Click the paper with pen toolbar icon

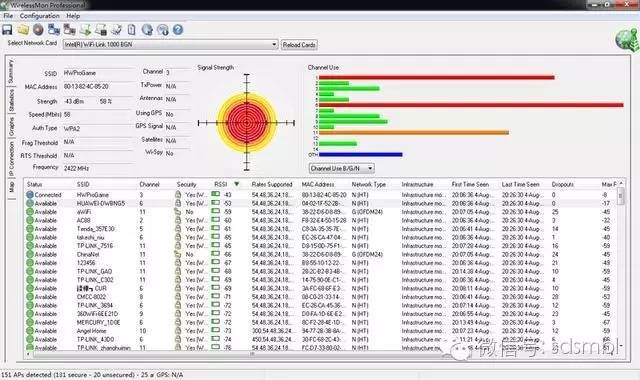(116, 30)
